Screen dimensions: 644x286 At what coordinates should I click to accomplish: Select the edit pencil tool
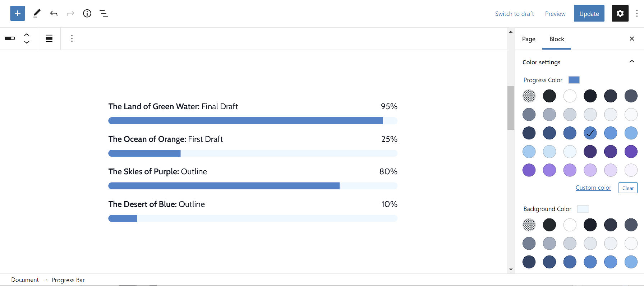[36, 13]
